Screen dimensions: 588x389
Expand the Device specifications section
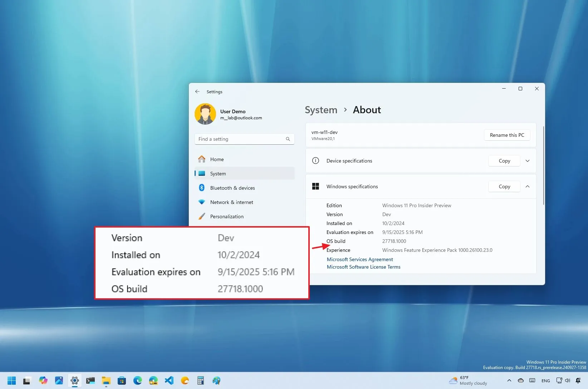pos(527,161)
